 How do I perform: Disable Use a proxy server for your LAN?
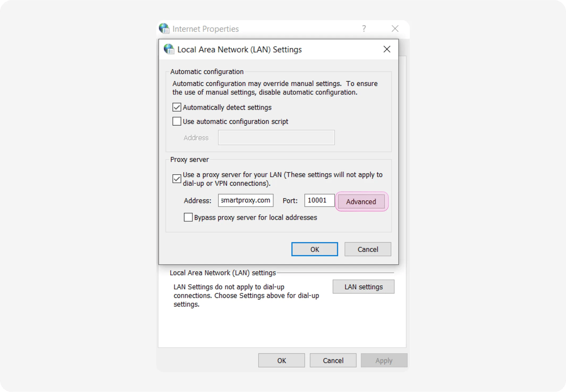click(177, 179)
